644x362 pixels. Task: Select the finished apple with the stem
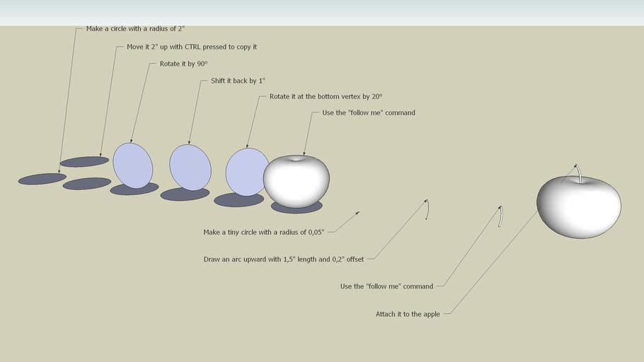click(579, 209)
